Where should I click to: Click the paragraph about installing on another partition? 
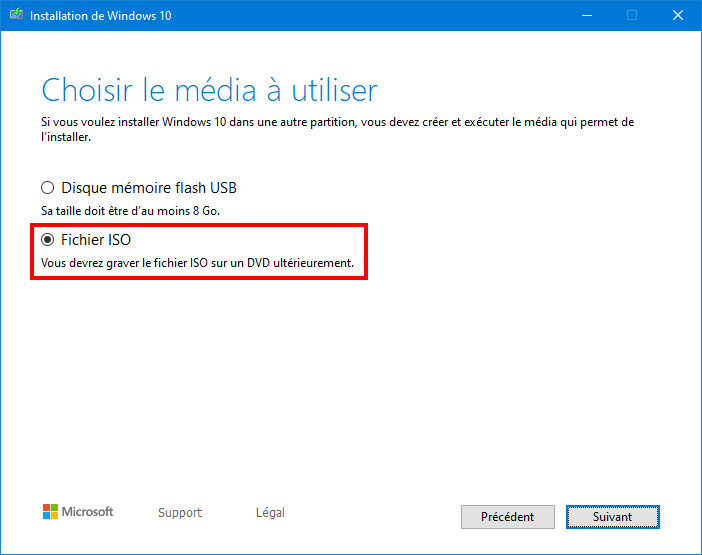(x=338, y=129)
